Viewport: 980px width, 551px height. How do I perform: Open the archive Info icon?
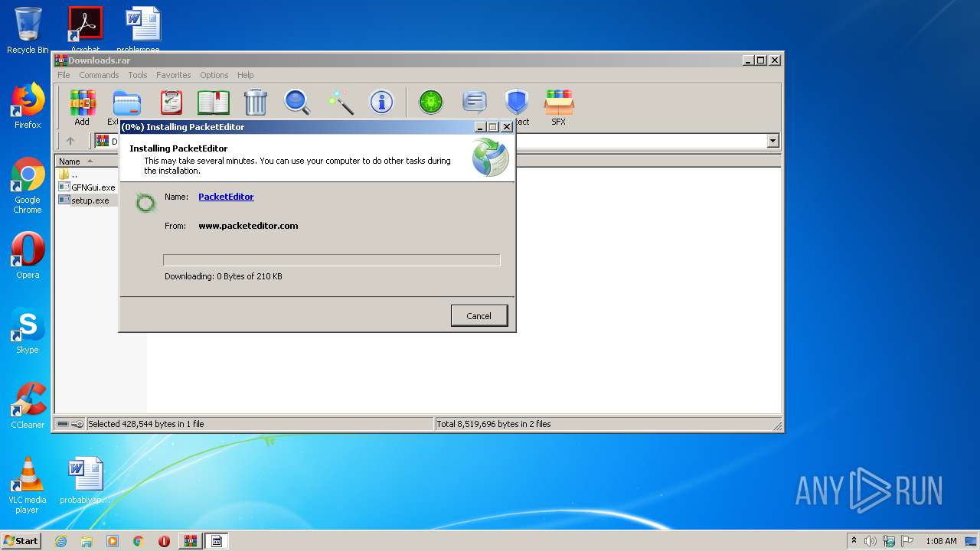point(381,102)
